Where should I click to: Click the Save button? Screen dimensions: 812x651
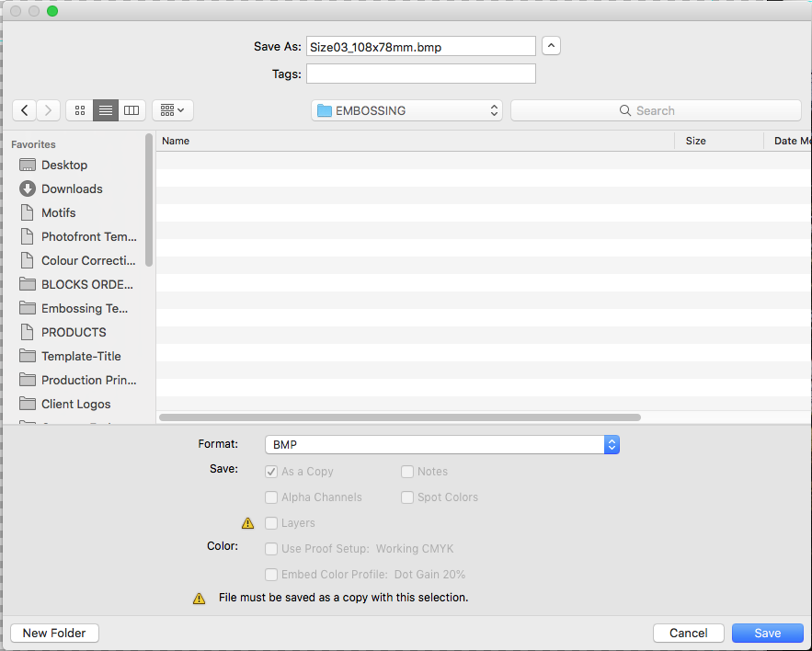pos(767,633)
